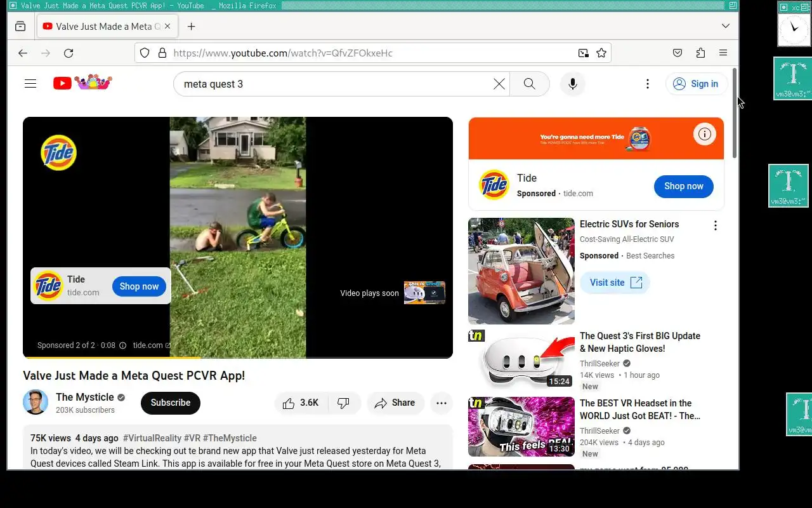Start voice search with microphone
This screenshot has width=812, height=508.
pyautogui.click(x=573, y=84)
